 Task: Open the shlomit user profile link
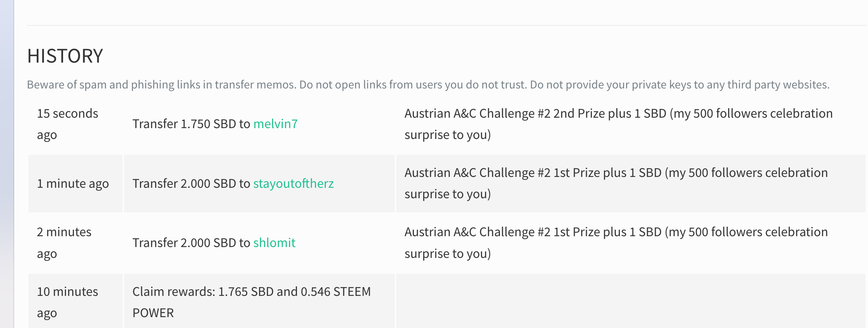274,243
